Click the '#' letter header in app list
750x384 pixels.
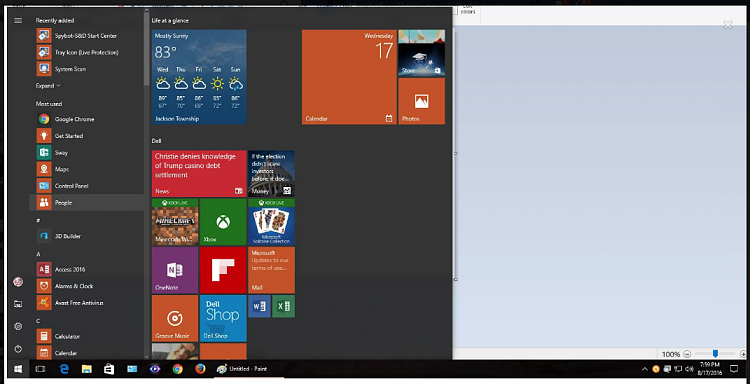[x=38, y=220]
